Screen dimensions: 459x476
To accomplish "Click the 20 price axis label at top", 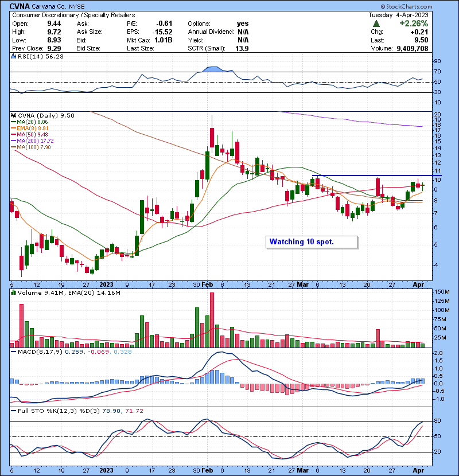I will pos(438,115).
